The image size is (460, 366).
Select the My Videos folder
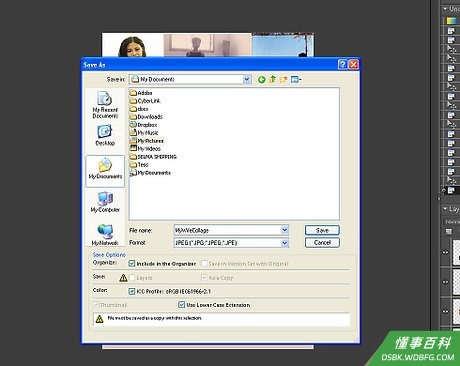point(145,149)
